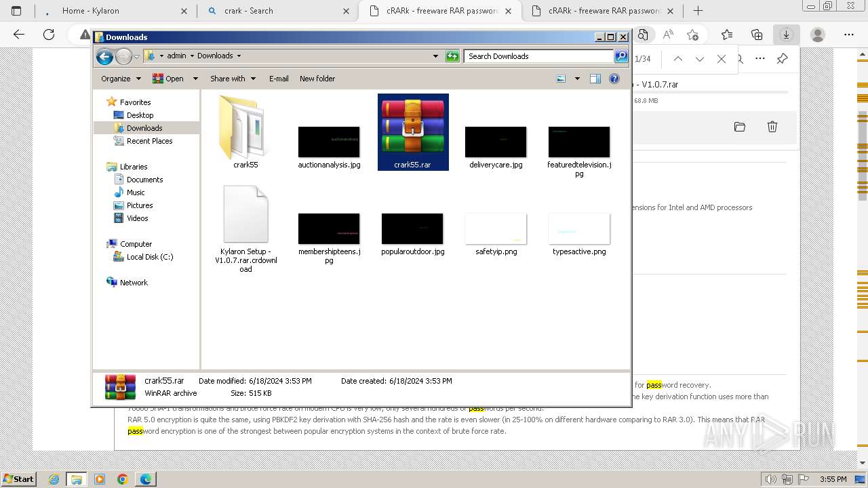Open the Pictures library
The image size is (868, 488).
click(x=140, y=205)
